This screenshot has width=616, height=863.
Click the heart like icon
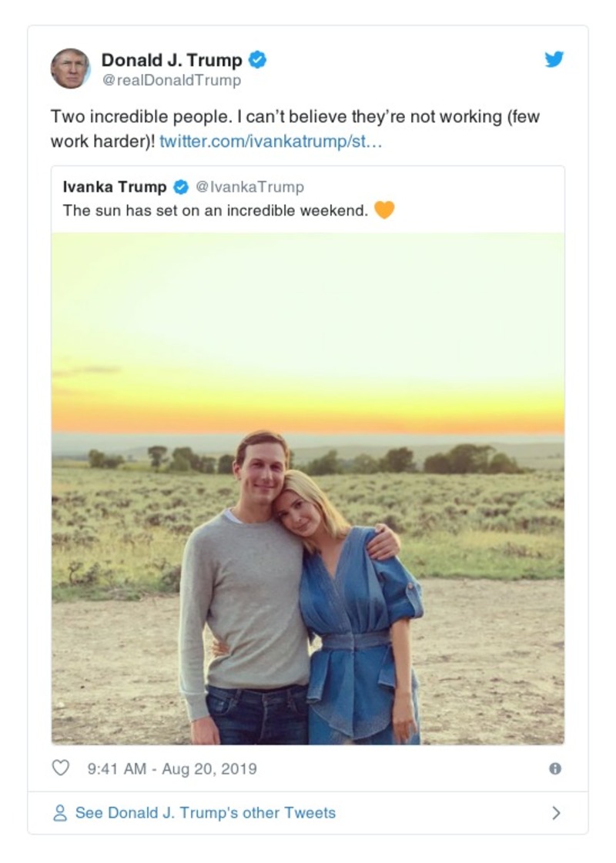click(x=60, y=768)
